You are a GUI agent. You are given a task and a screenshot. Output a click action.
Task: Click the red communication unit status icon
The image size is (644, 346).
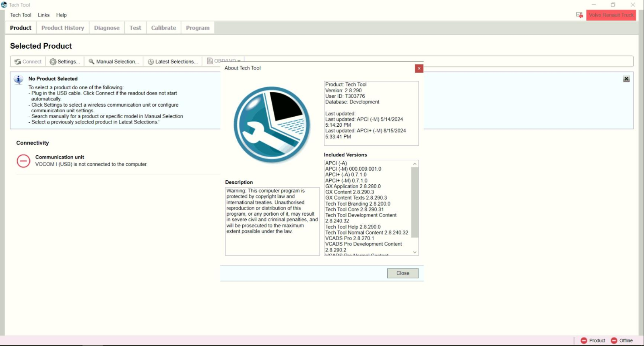click(23, 161)
